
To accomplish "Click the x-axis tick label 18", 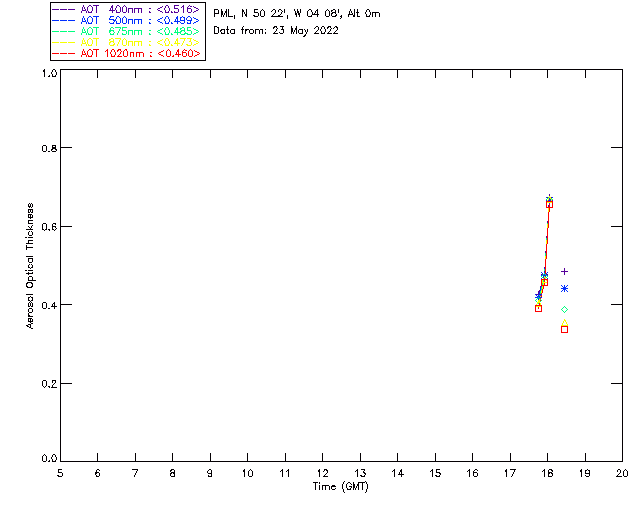I will pyautogui.click(x=547, y=473).
